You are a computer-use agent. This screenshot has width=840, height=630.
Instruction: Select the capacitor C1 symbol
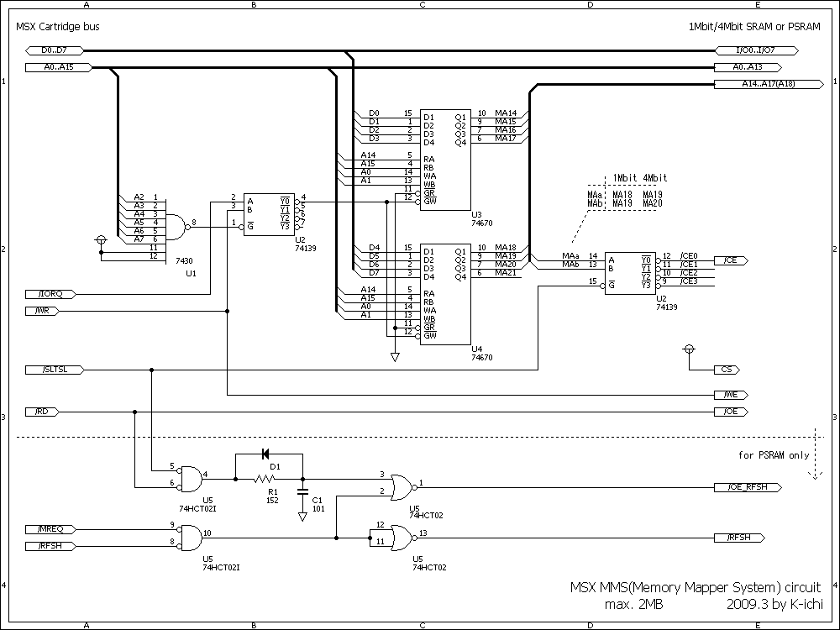302,488
